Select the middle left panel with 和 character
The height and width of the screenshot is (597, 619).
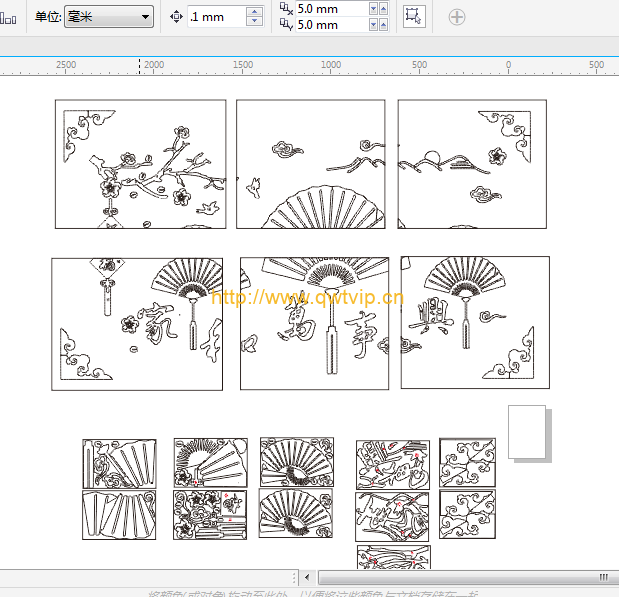click(137, 324)
